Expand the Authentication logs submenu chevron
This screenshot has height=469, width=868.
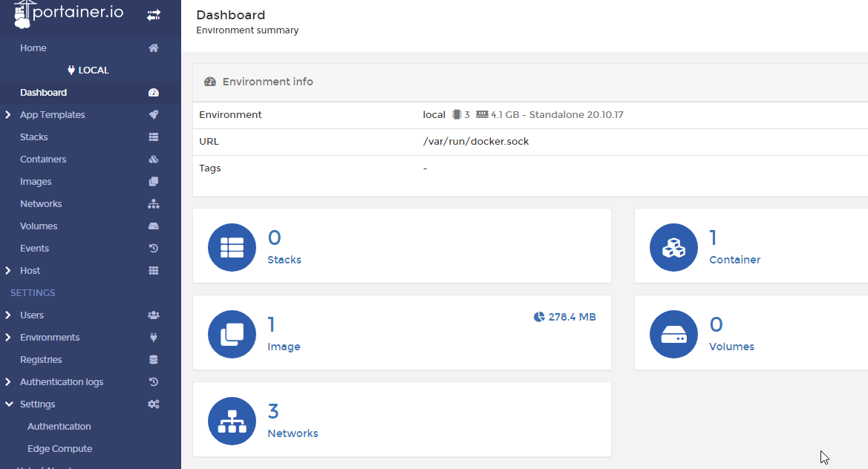pos(7,381)
